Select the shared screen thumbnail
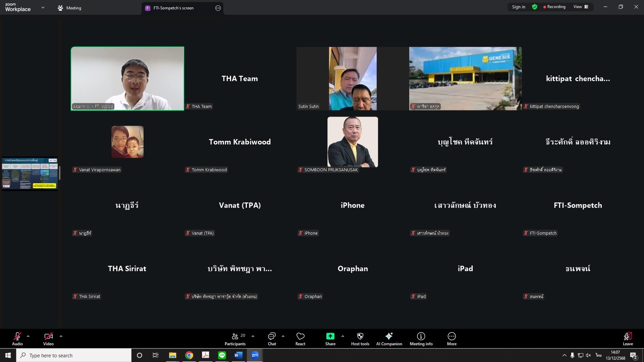This screenshot has width=644, height=362. click(x=30, y=173)
